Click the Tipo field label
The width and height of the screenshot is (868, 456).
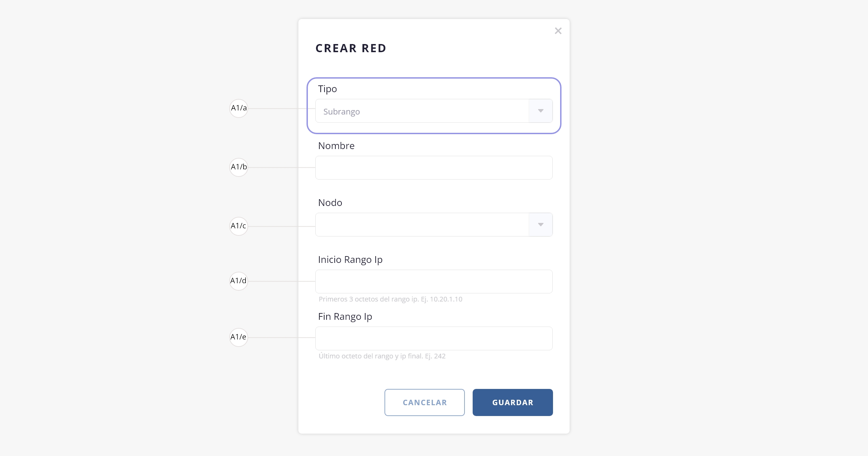pos(328,89)
